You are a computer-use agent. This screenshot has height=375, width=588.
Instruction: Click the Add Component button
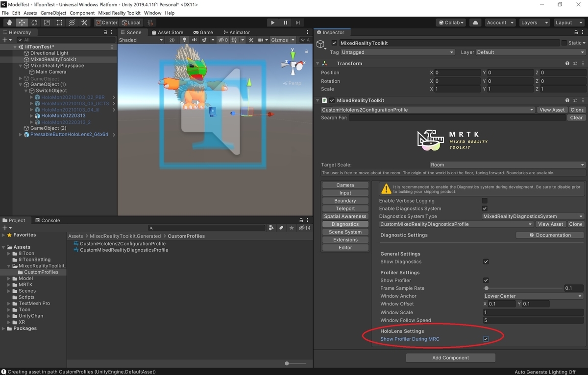[x=450, y=358]
